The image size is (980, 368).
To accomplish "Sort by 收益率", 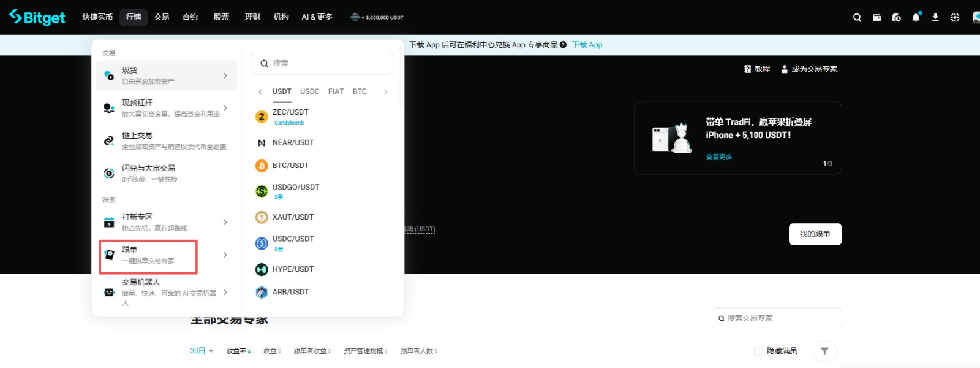I will click(238, 351).
